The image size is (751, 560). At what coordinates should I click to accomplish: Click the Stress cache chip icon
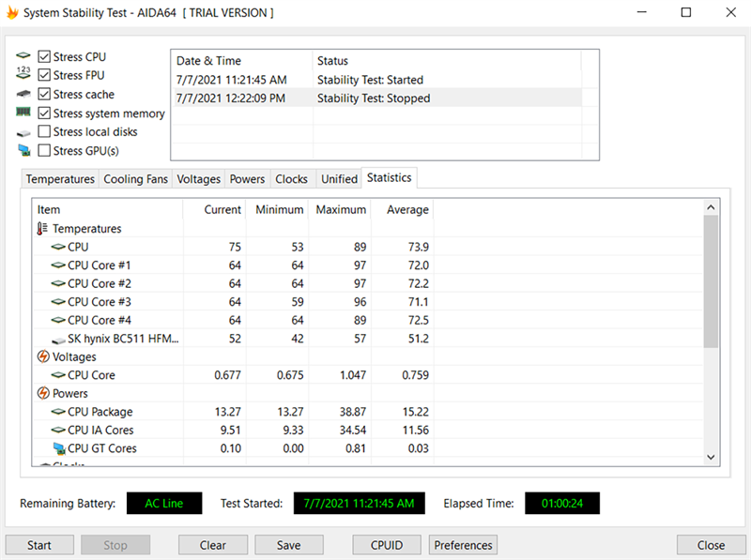click(23, 94)
